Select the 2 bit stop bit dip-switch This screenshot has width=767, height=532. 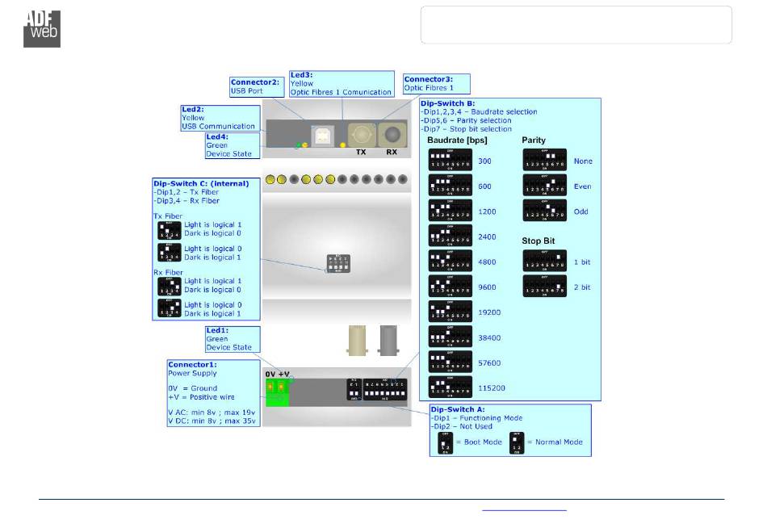pos(545,287)
